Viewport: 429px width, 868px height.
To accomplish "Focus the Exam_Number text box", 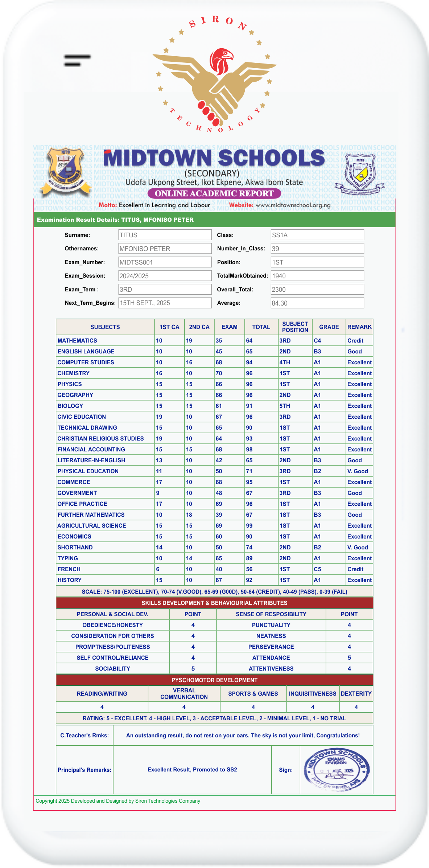I will coord(165,262).
